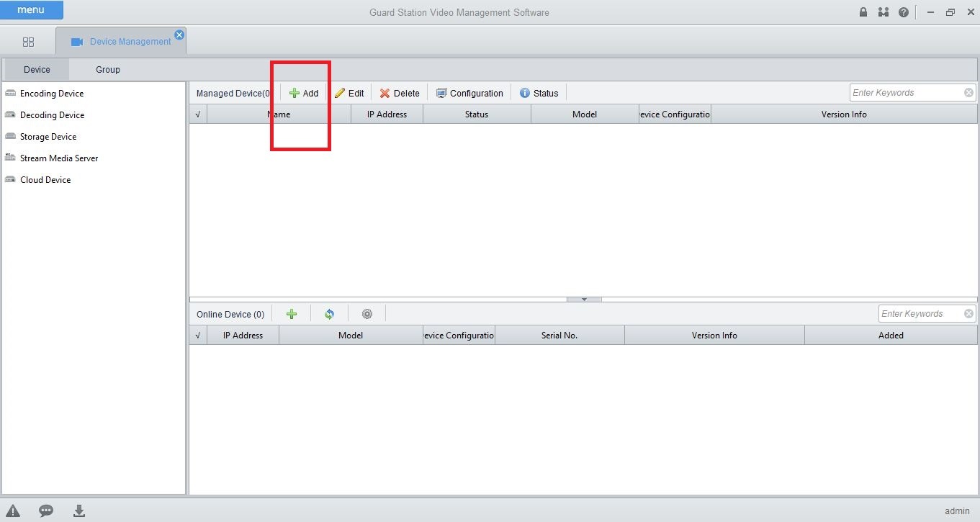This screenshot has height=522, width=980.
Task: Click the chat message icon in status bar
Action: pyautogui.click(x=46, y=511)
